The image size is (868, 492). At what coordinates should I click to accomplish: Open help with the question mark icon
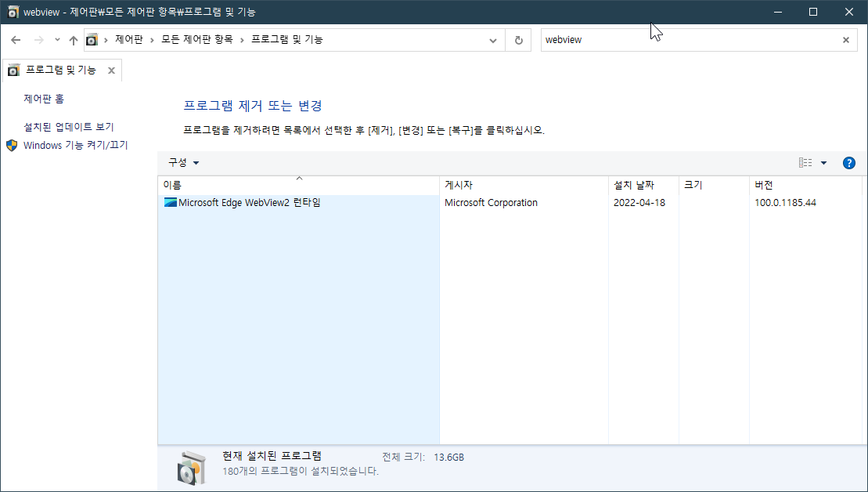pos(848,163)
